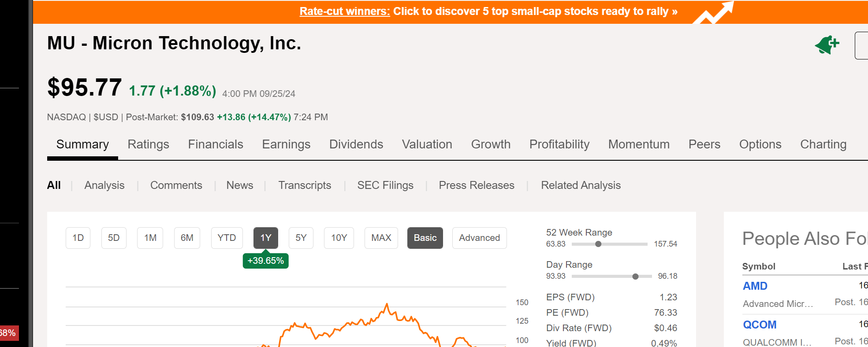Go to the Earnings tab
Viewport: 868px width, 347px height.
coord(286,144)
